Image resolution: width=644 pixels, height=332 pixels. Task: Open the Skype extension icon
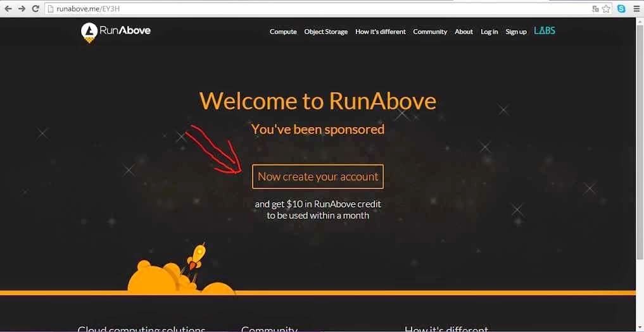[x=621, y=9]
